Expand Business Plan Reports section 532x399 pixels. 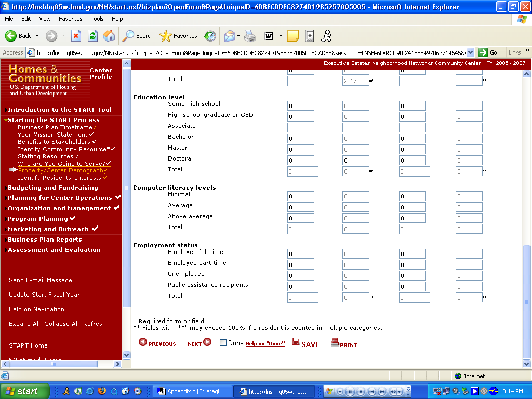click(45, 240)
